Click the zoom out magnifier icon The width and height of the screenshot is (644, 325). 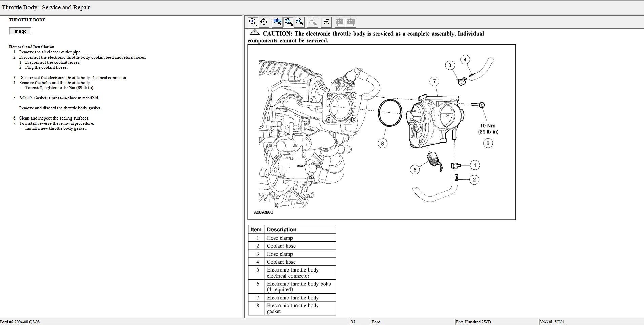(313, 22)
